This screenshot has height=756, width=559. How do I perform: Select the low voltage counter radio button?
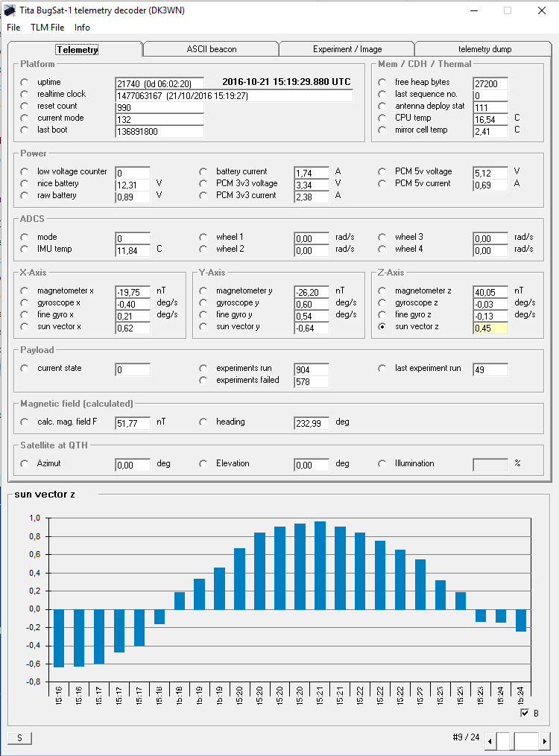[25, 171]
